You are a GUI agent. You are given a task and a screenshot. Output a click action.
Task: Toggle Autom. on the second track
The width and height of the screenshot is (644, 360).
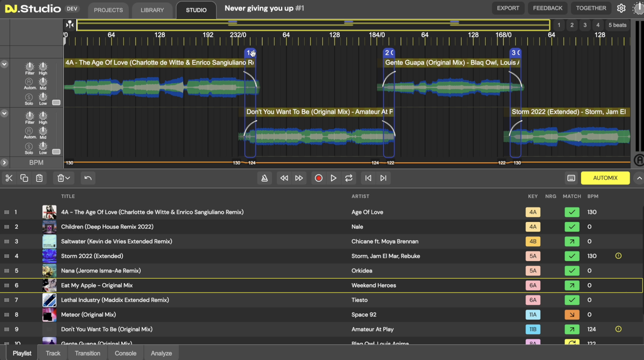[x=29, y=131]
